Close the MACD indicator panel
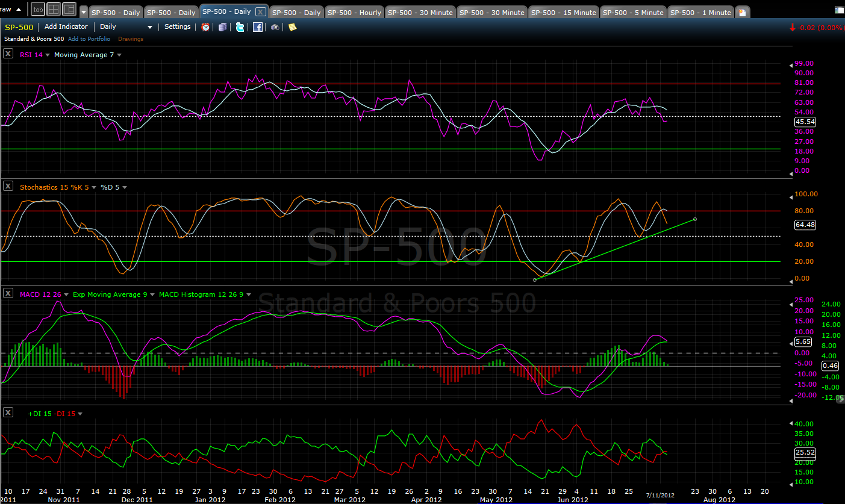 [8, 293]
